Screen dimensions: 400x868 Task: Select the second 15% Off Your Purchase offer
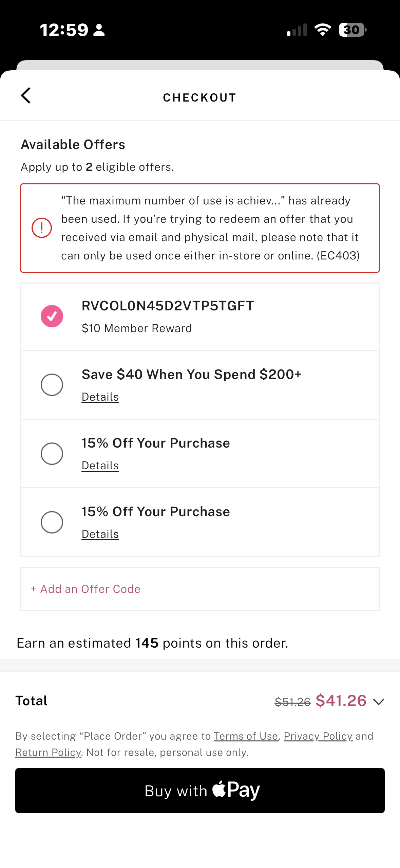click(x=52, y=522)
